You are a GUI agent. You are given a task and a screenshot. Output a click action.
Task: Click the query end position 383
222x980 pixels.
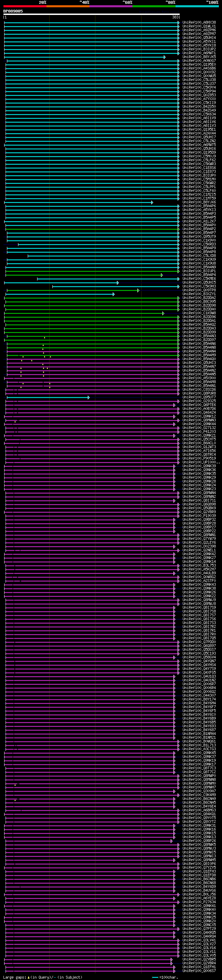point(175,17)
